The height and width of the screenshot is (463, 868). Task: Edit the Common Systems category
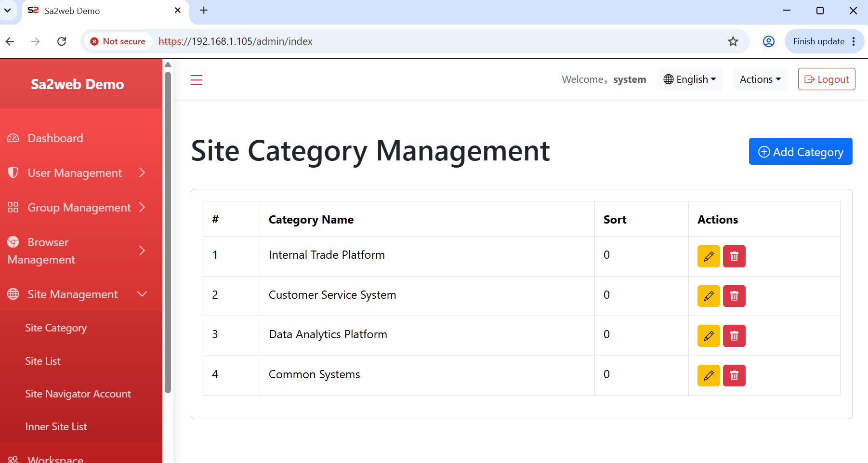point(709,375)
